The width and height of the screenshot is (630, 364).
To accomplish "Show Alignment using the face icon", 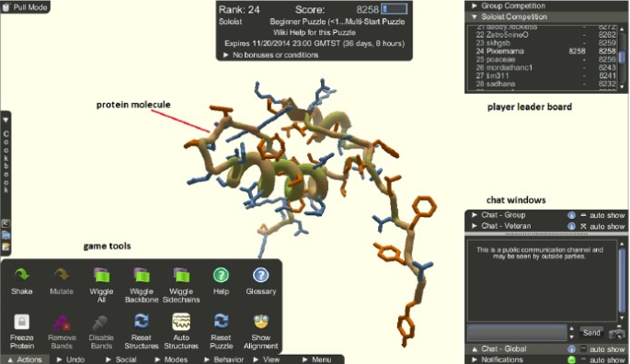I will point(261,322).
